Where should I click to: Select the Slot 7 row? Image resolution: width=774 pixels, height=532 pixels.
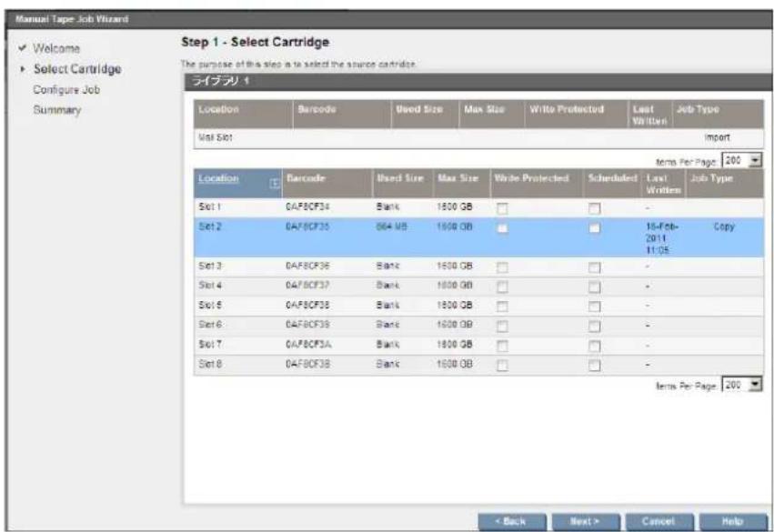click(478, 345)
